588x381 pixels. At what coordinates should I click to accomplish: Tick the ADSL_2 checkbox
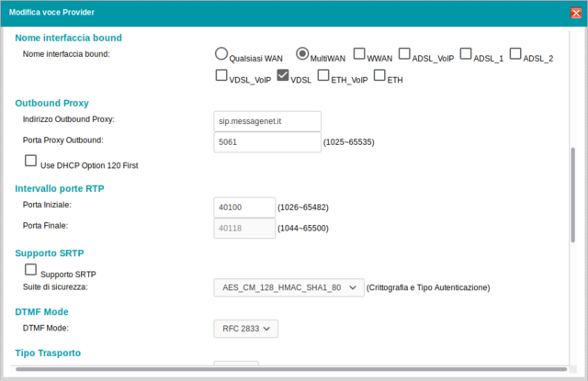(515, 53)
